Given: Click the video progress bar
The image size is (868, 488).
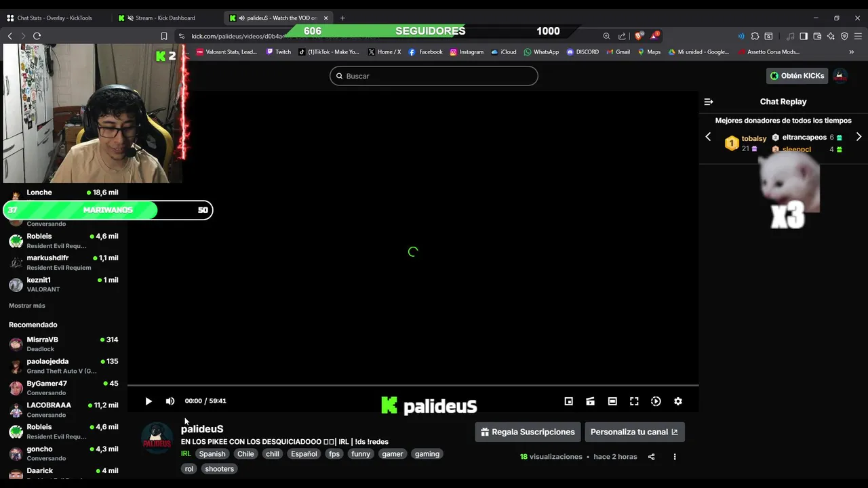Looking at the screenshot, I should coord(413,385).
